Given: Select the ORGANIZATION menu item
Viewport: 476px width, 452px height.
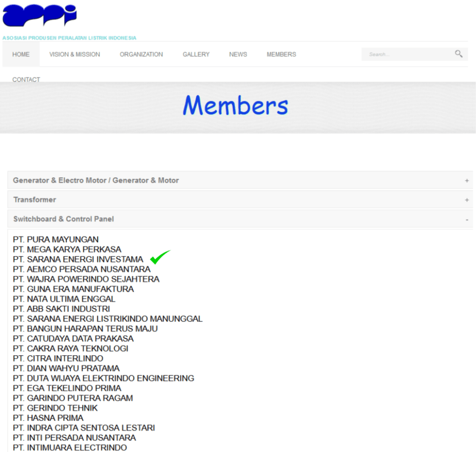Looking at the screenshot, I should [x=141, y=54].
